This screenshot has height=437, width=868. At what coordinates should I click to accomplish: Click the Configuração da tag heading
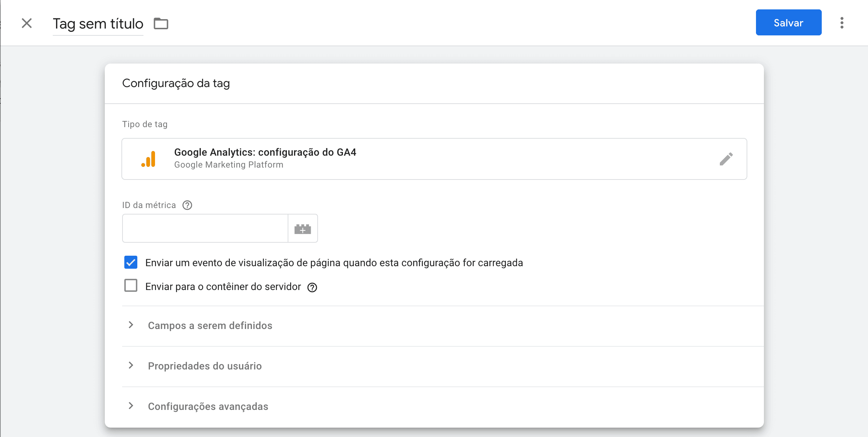pyautogui.click(x=176, y=83)
